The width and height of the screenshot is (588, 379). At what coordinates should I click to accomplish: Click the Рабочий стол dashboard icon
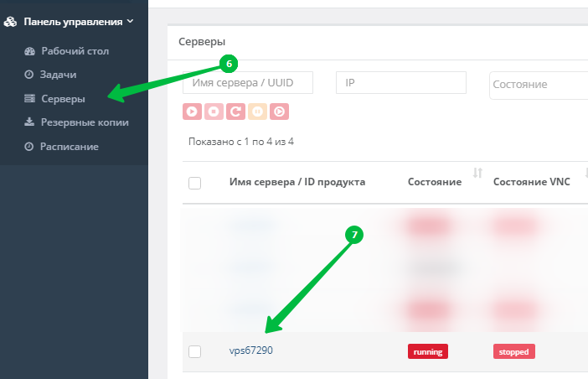click(x=29, y=51)
